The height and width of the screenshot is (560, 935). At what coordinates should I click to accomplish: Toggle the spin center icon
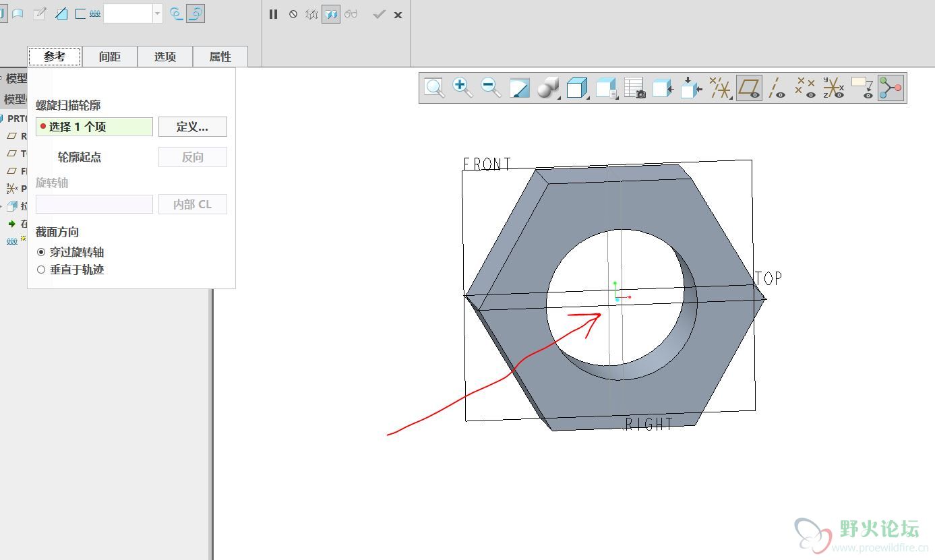click(891, 88)
